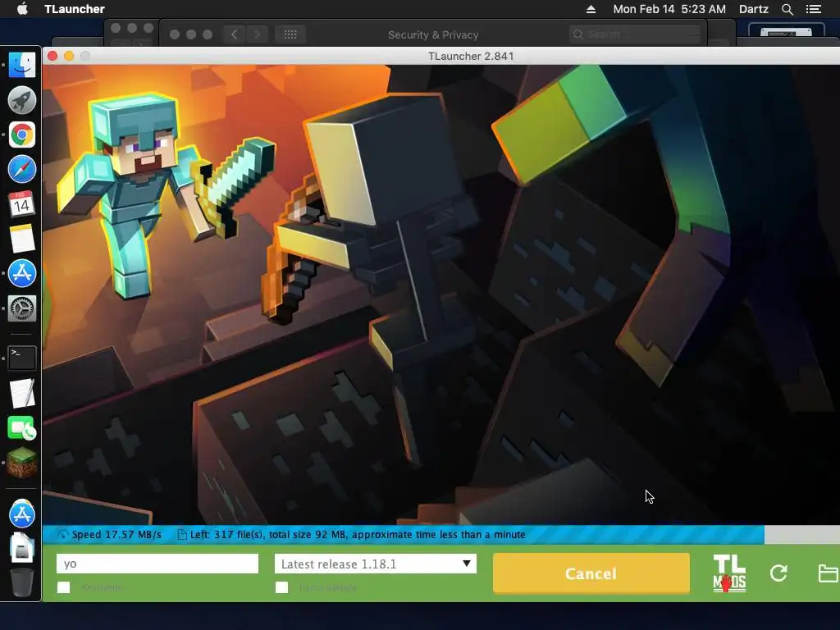This screenshot has width=840, height=630.
Task: Open Calendar showing 14 in Dock
Action: coord(22,204)
